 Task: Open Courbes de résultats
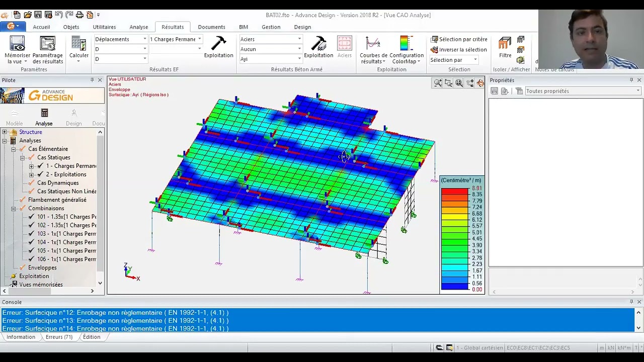[x=373, y=50]
